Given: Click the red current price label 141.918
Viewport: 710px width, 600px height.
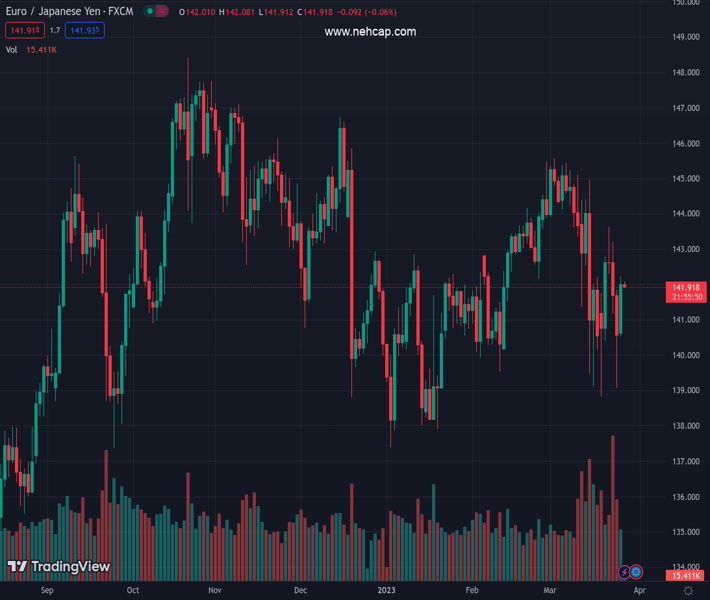Looking at the screenshot, I should tap(685, 288).
